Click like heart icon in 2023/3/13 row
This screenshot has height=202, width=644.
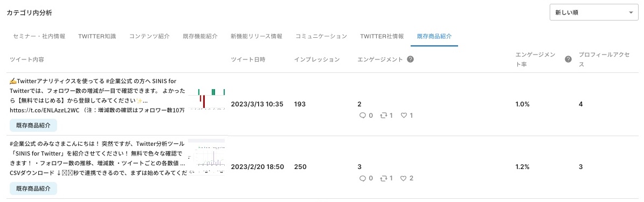point(404,116)
